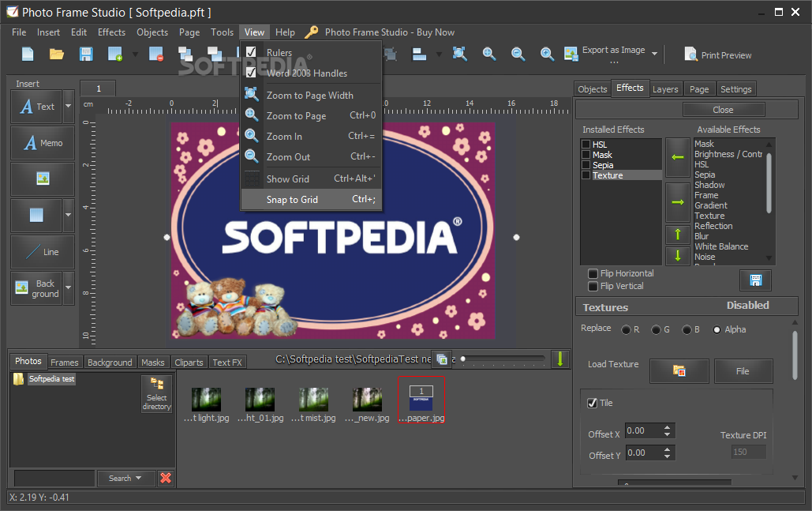
Task: Select the Text insert tool
Action: pos(37,107)
